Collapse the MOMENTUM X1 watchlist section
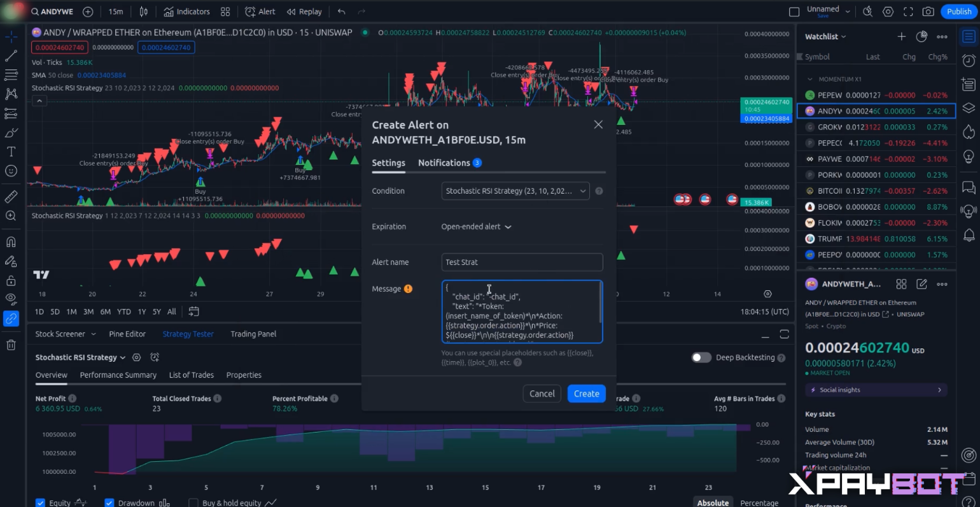 pyautogui.click(x=809, y=79)
